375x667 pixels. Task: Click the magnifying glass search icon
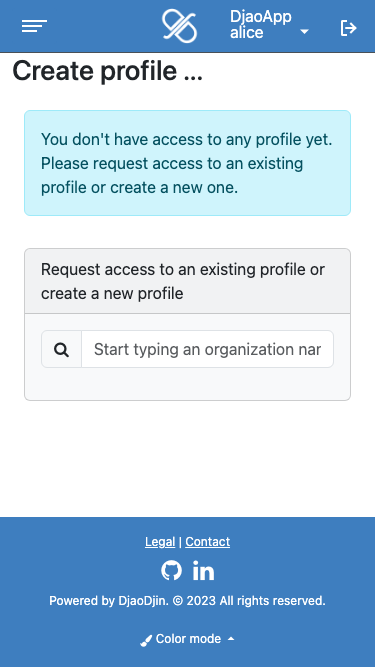(x=62, y=350)
